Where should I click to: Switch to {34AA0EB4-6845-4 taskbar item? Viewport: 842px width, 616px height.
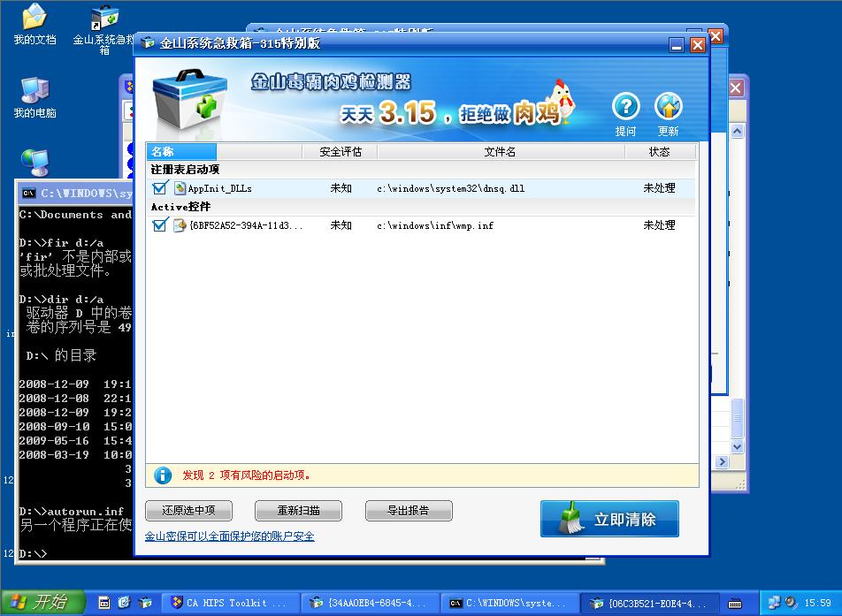pos(370,603)
